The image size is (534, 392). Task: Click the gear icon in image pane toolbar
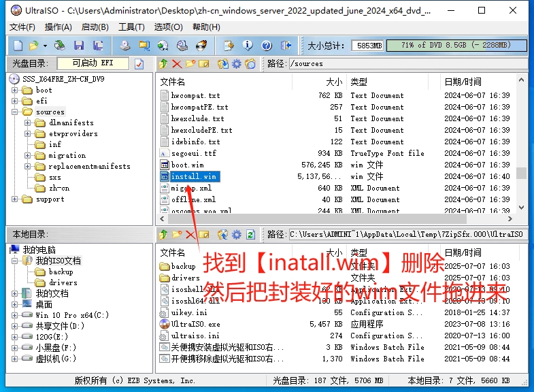pos(236,64)
